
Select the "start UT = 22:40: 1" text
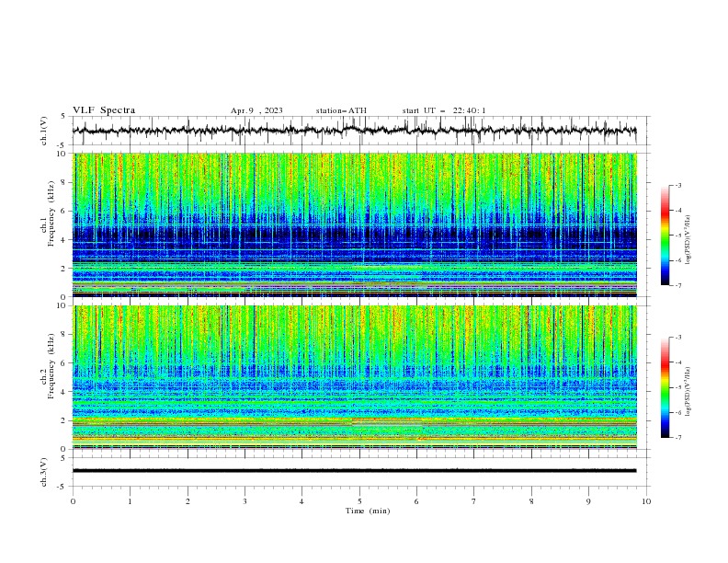[x=444, y=110]
